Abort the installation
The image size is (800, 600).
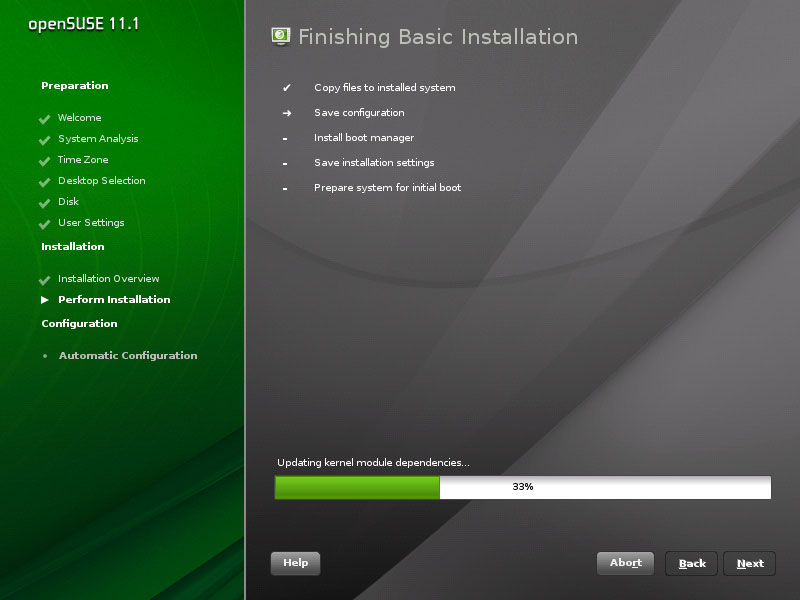(x=626, y=563)
